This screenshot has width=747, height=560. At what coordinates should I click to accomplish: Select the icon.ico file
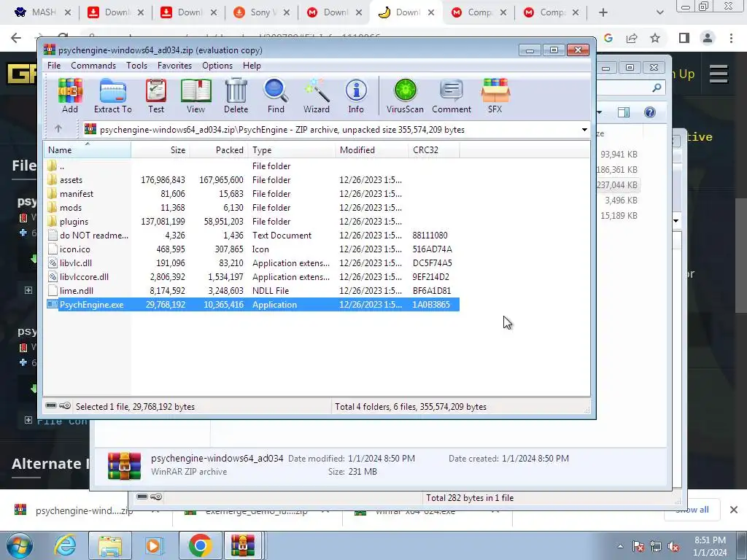pyautogui.click(x=252, y=249)
